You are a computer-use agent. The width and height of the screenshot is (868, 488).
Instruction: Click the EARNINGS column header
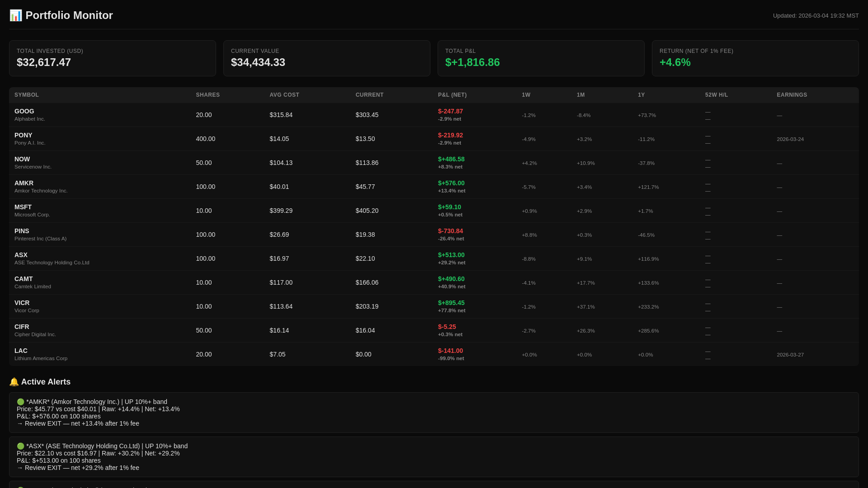click(792, 95)
